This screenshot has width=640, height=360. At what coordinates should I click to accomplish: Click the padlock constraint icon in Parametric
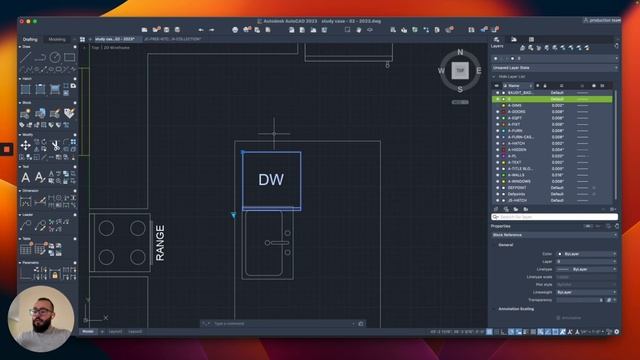click(55, 275)
